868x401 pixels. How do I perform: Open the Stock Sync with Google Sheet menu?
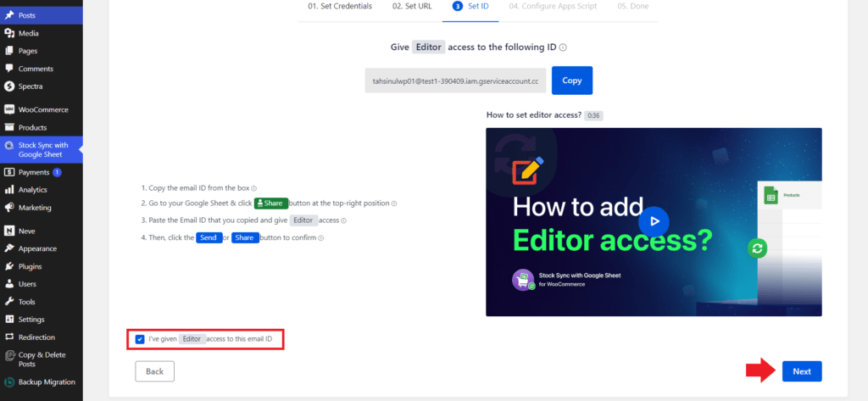tap(42, 150)
